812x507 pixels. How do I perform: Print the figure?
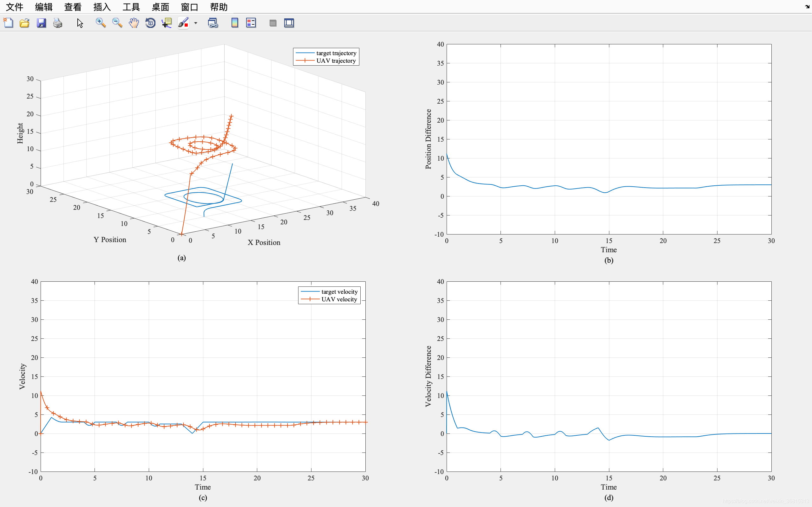tap(57, 23)
